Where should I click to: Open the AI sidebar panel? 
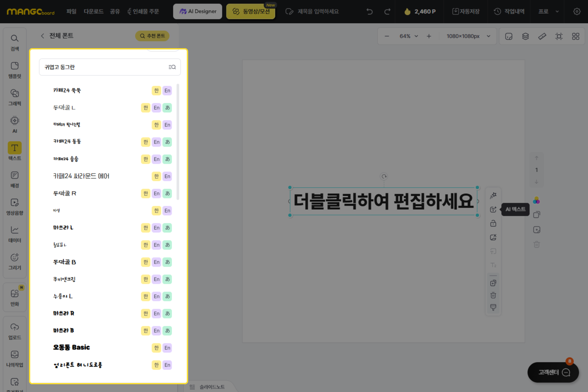15,125
